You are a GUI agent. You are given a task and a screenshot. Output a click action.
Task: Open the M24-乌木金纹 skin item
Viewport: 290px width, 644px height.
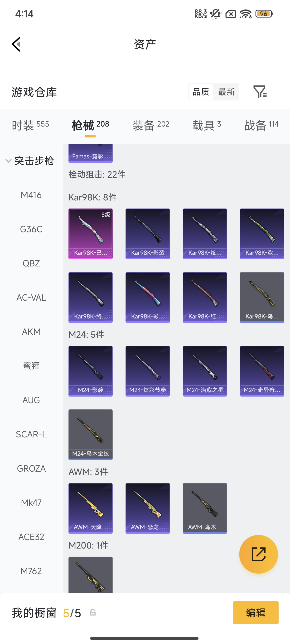coord(91,435)
